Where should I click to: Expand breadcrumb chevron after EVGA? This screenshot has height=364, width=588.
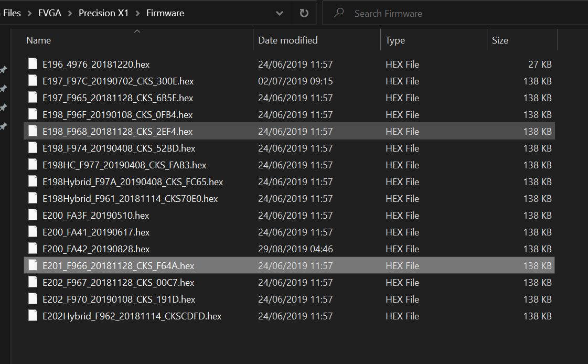click(x=70, y=13)
